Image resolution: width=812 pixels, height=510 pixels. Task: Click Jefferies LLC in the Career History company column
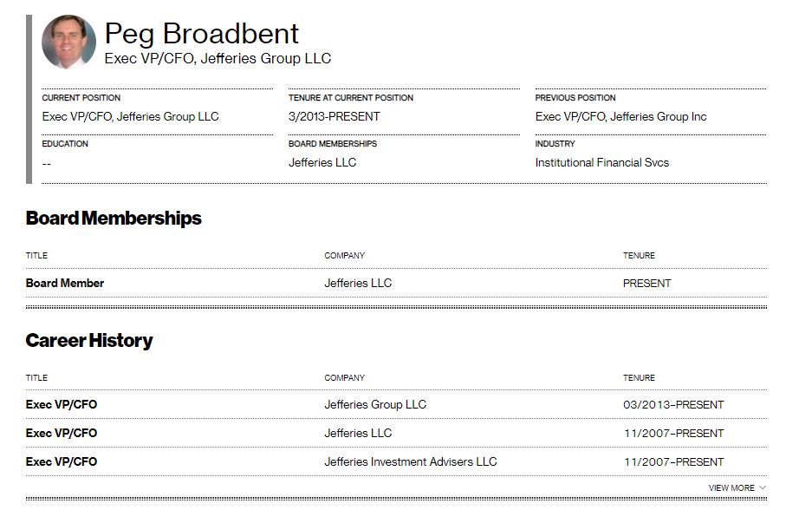[358, 433]
